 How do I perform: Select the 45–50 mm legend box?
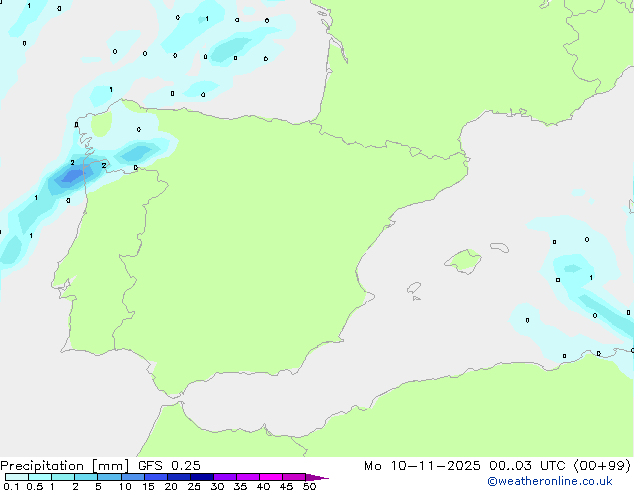(x=294, y=477)
